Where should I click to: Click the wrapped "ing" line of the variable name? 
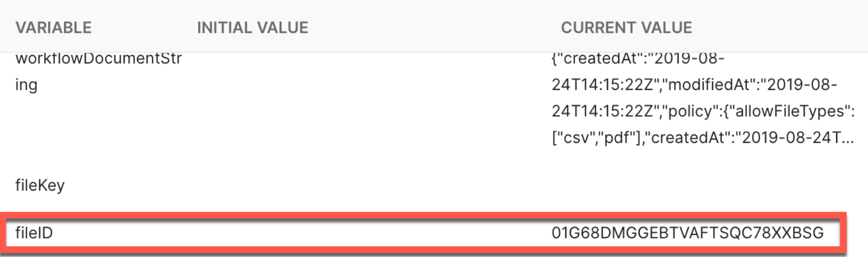26,85
